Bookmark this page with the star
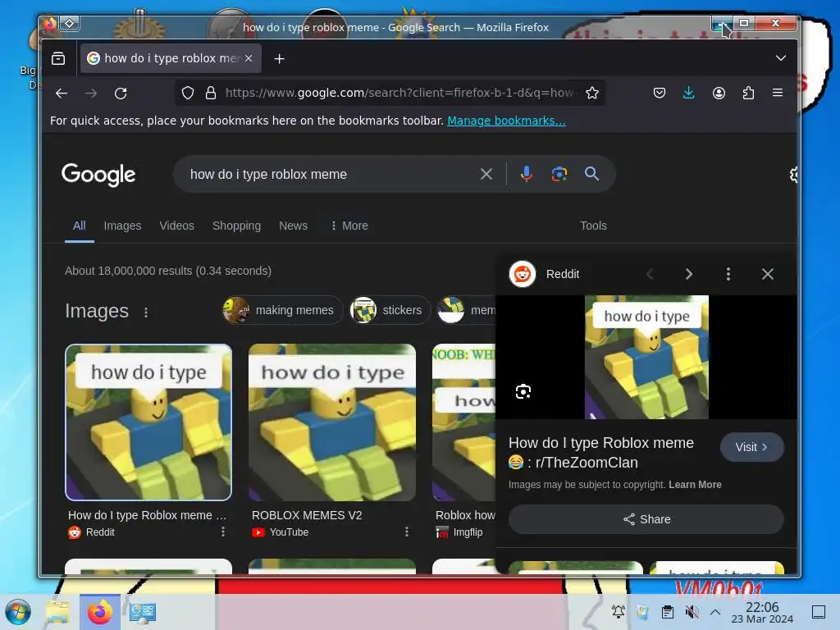Screen dimensions: 840x630 592,94
